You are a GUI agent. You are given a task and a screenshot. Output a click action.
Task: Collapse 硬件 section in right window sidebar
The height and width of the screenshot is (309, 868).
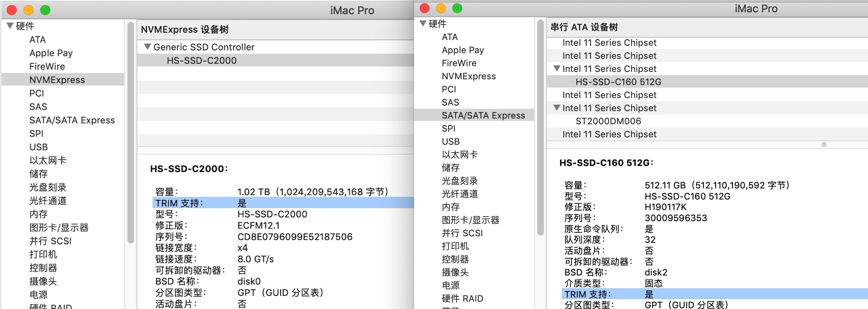click(x=423, y=23)
